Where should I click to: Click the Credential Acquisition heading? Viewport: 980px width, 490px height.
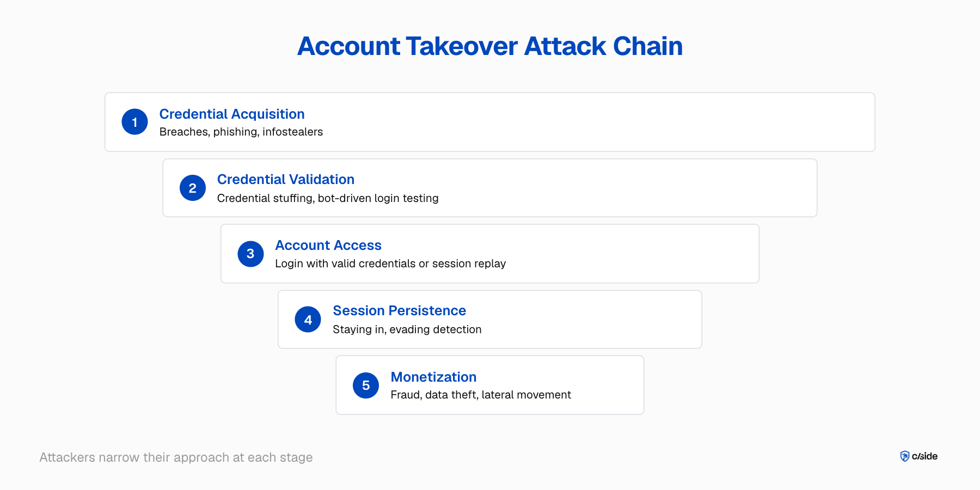232,114
